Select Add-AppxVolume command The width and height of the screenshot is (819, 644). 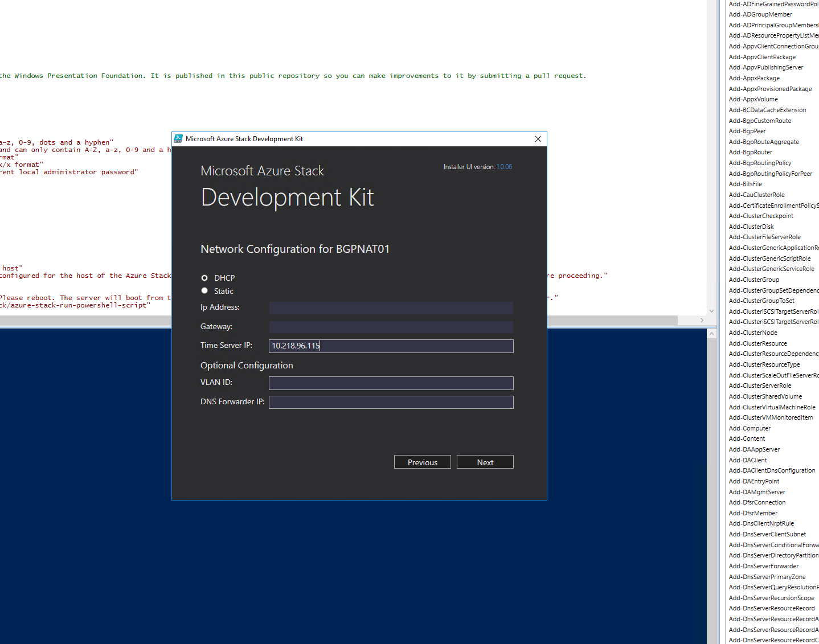[753, 99]
